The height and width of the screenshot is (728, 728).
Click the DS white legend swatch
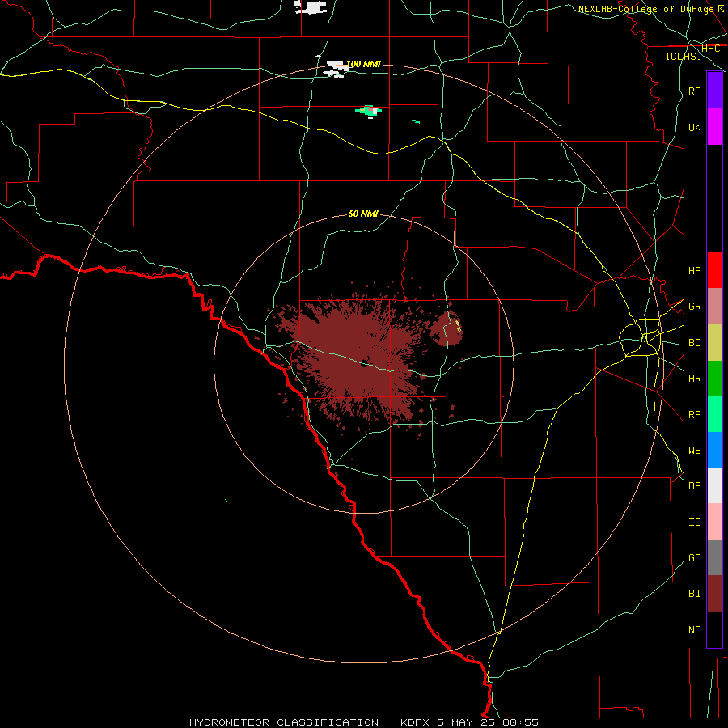coord(714,485)
